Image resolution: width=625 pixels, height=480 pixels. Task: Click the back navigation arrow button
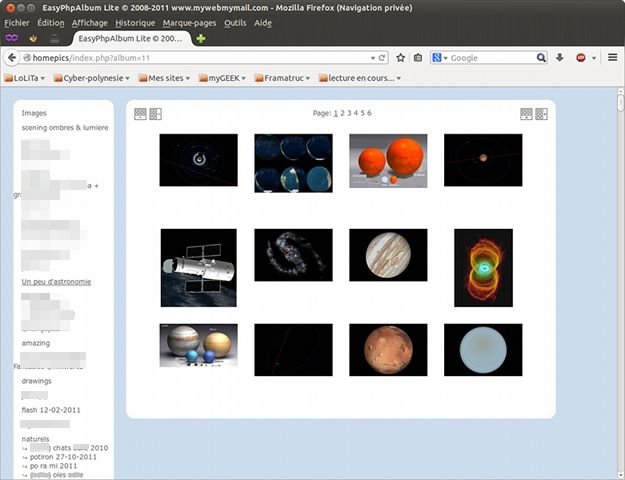[x=13, y=58]
